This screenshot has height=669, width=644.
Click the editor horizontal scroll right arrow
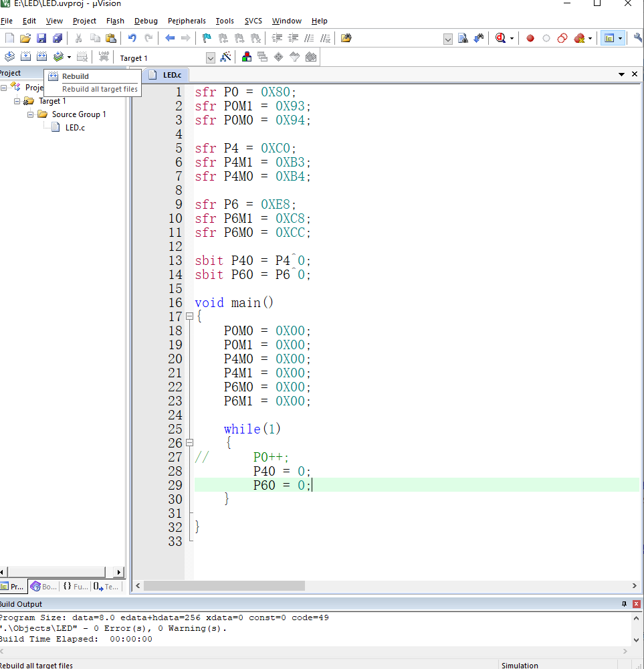(635, 586)
